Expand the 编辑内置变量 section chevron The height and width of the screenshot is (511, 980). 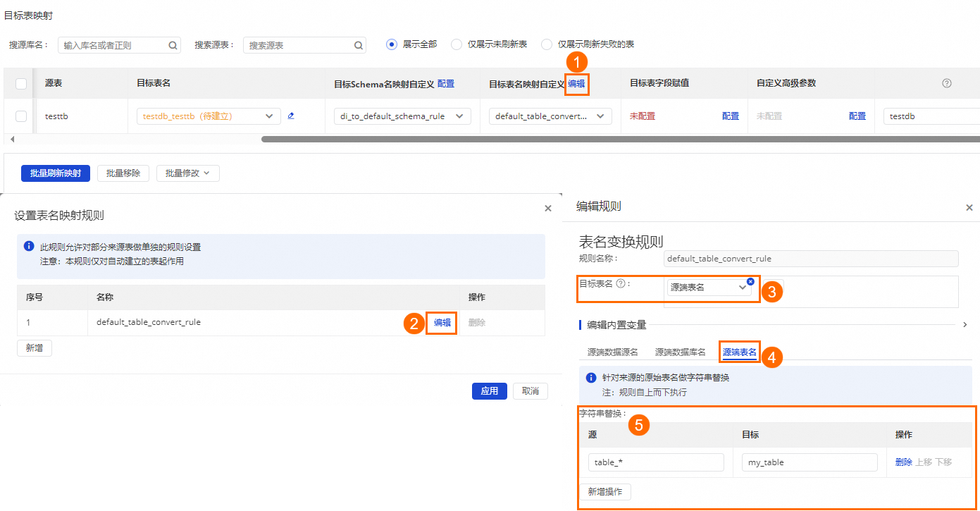tap(965, 325)
